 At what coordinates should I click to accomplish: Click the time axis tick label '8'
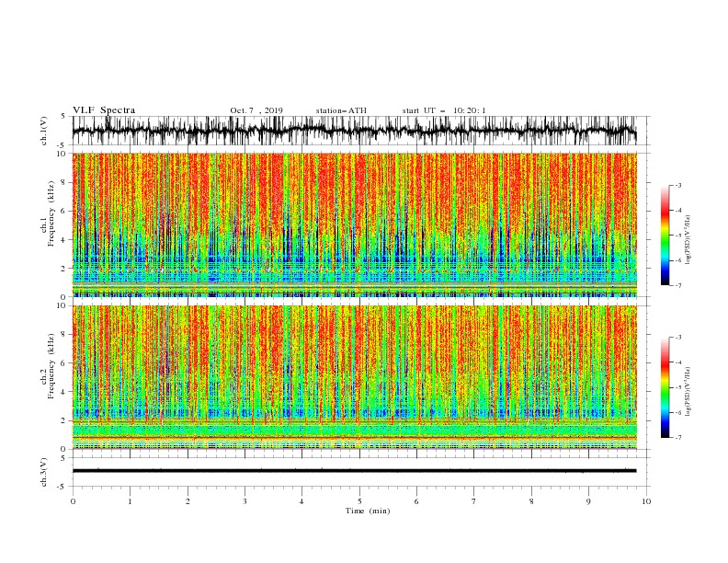531,501
